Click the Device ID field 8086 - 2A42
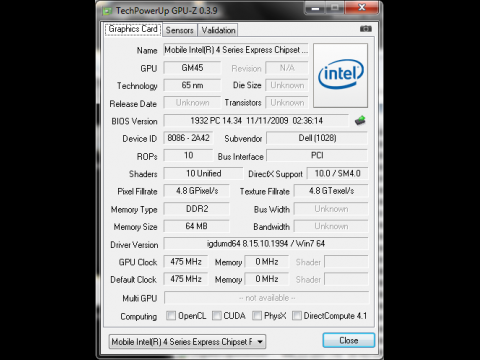Viewport: 480px width, 360px height. click(188, 138)
